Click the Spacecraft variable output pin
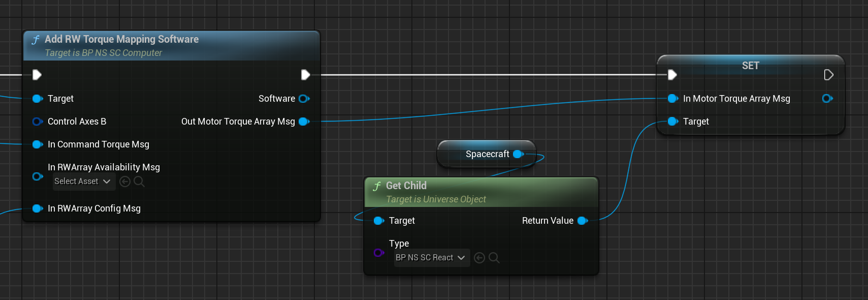Viewport: 868px width, 300px height. [518, 154]
